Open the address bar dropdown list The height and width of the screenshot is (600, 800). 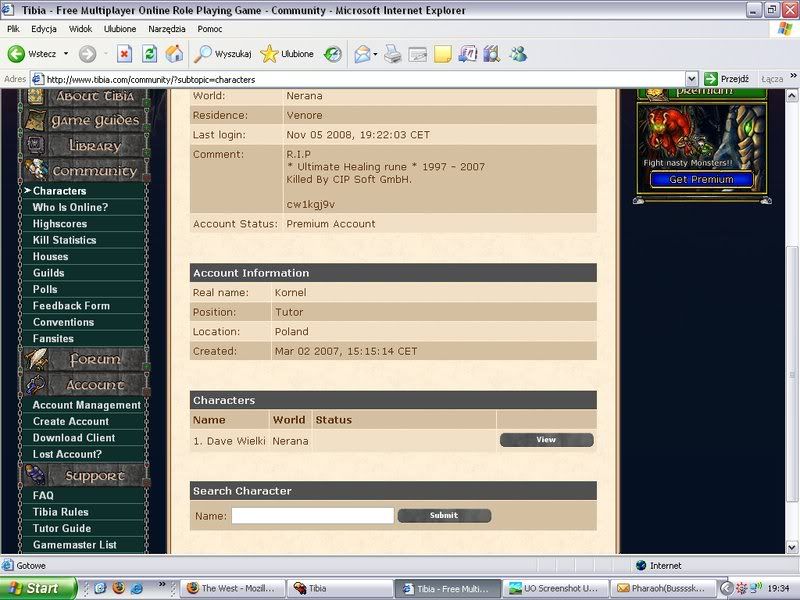tap(691, 79)
